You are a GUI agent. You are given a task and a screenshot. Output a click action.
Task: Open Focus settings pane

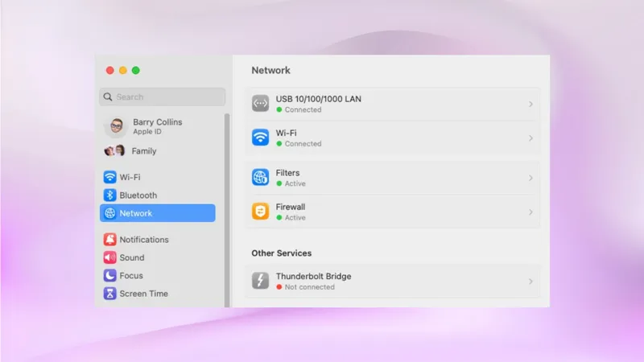point(157,275)
